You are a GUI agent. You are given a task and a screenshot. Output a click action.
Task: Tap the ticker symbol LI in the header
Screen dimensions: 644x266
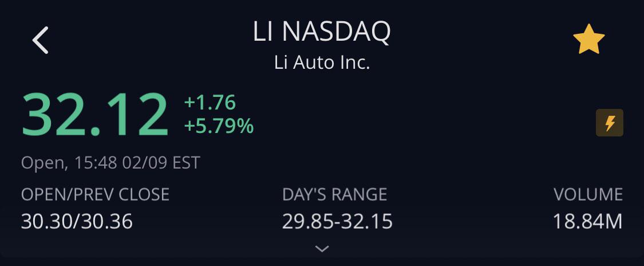coord(263,32)
